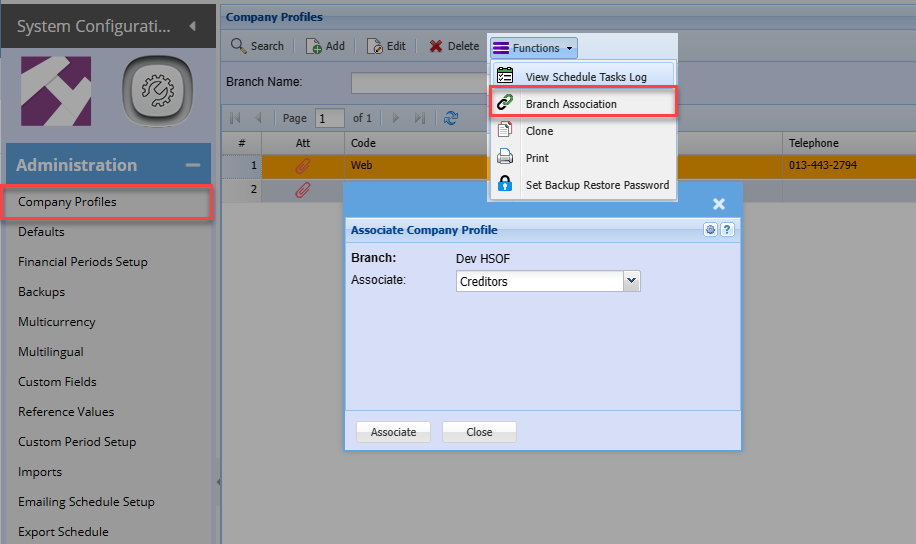This screenshot has height=544, width=916.
Task: Collapse the Administration section
Action: [193, 165]
